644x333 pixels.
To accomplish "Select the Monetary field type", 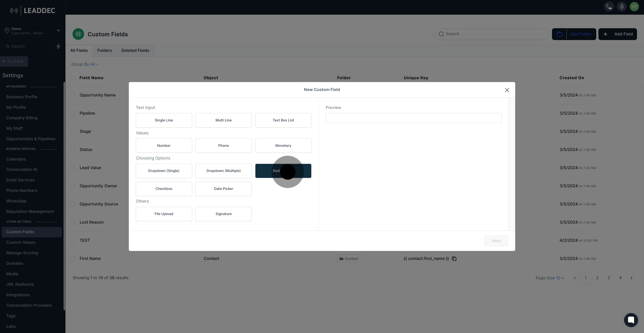I will coord(283,145).
